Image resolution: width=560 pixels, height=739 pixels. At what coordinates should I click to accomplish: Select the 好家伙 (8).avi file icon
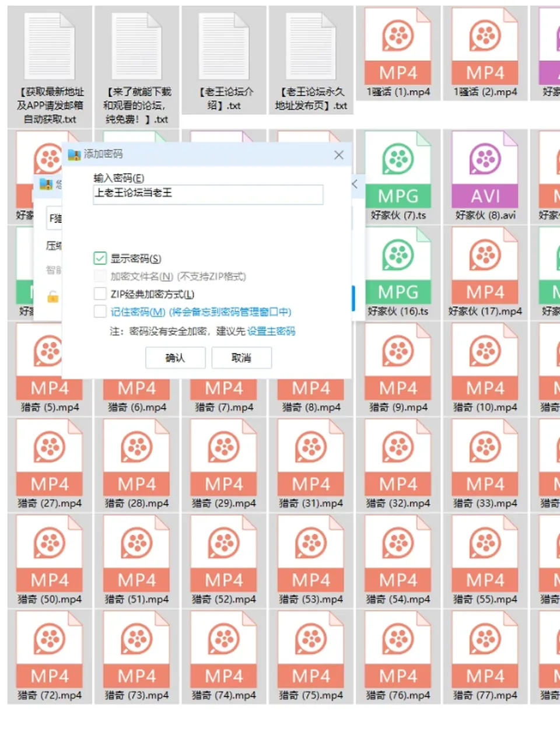(x=485, y=170)
